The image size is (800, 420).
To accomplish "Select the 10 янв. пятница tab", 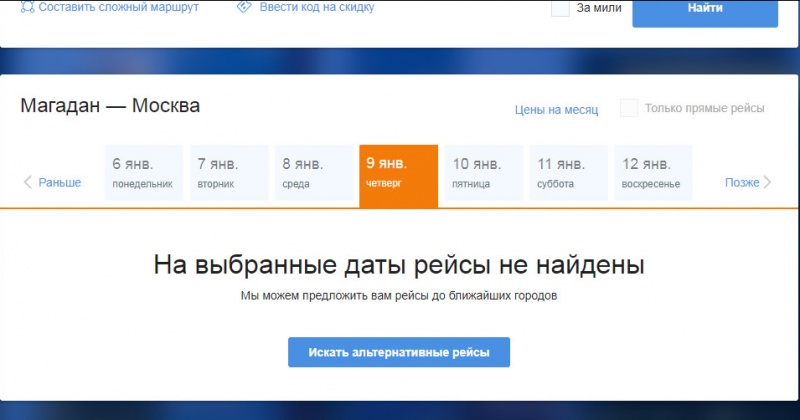I will click(484, 173).
